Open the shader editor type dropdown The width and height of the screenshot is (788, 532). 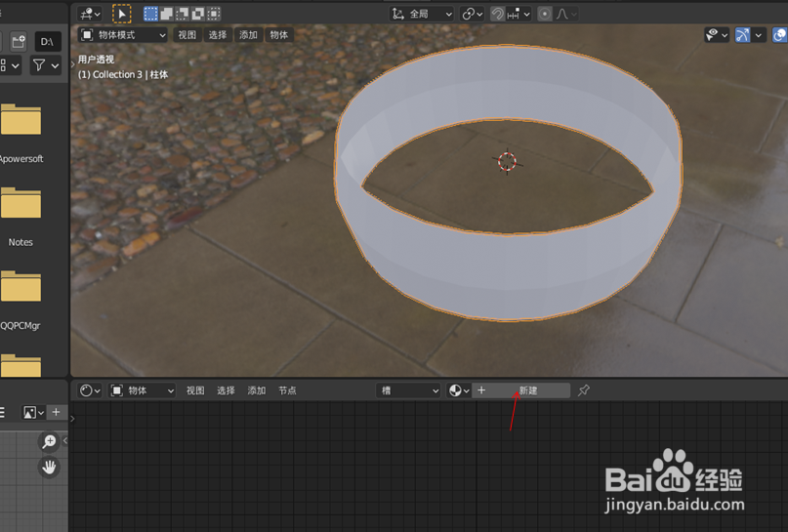coord(90,390)
